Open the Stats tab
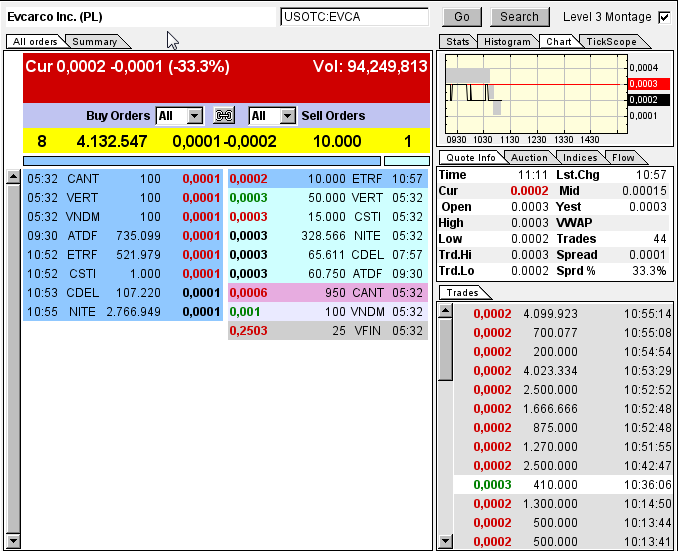 pos(458,42)
